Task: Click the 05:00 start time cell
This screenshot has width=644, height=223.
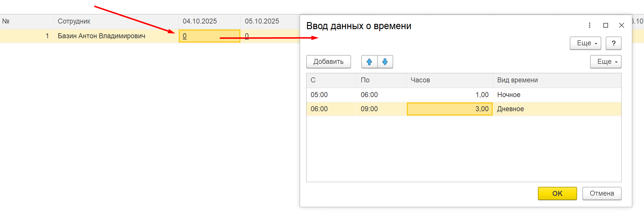Action: click(319, 95)
